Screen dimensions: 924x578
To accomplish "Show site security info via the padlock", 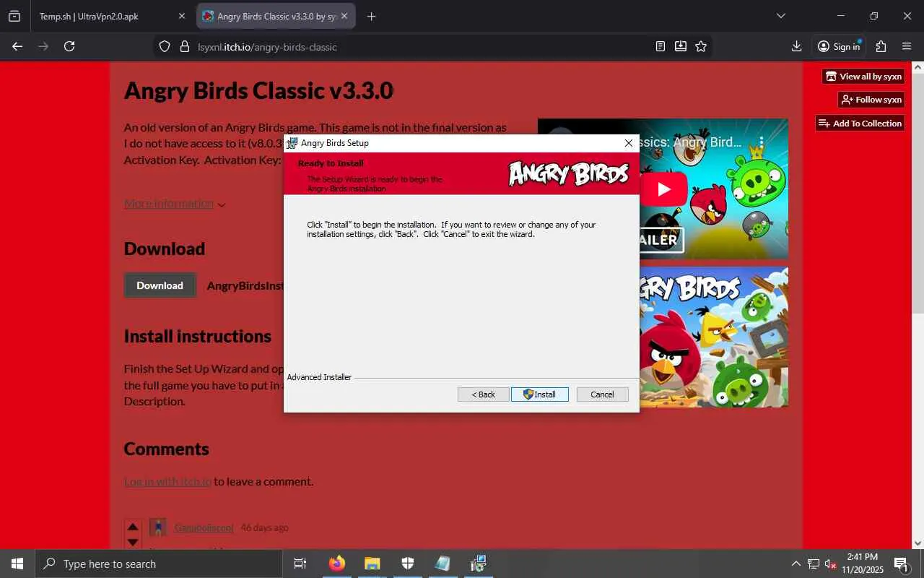I will coord(184,46).
